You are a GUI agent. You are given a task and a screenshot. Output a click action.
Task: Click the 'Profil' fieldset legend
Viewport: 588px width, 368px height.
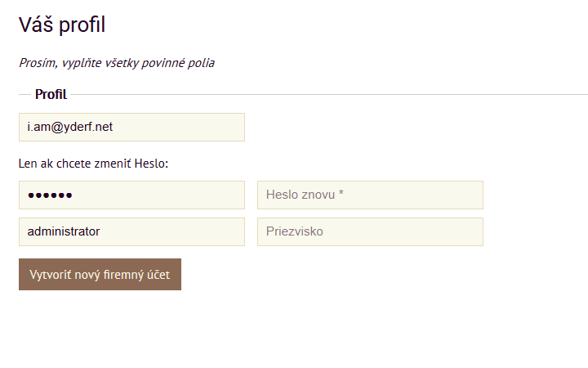coord(51,94)
